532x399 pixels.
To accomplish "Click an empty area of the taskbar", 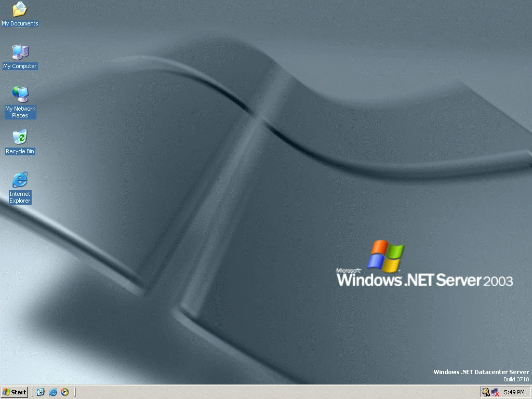I will click(x=260, y=392).
